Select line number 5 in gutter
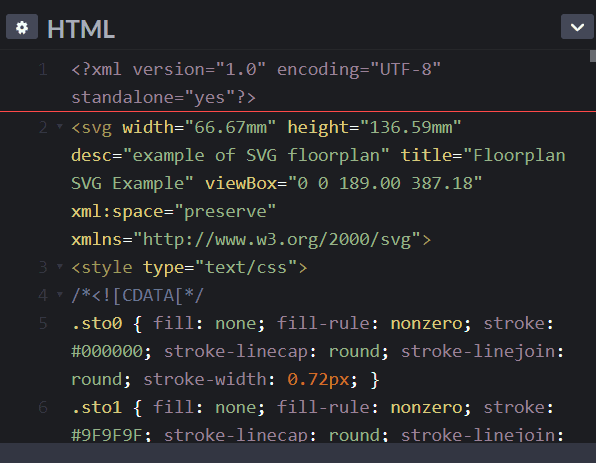Screen dimensions: 596x463 [x=43, y=323]
